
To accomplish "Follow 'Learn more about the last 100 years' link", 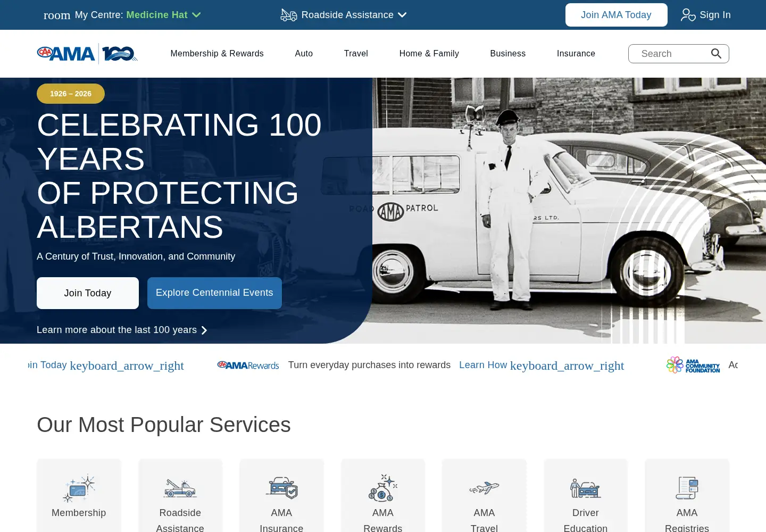I will point(117,330).
